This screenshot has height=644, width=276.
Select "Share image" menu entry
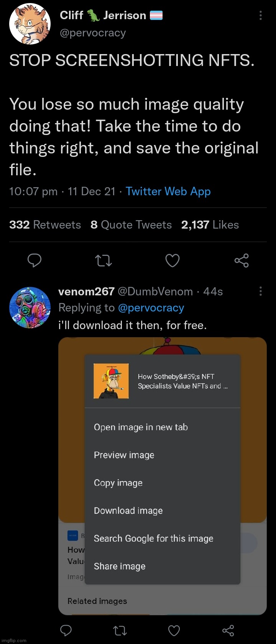[120, 566]
